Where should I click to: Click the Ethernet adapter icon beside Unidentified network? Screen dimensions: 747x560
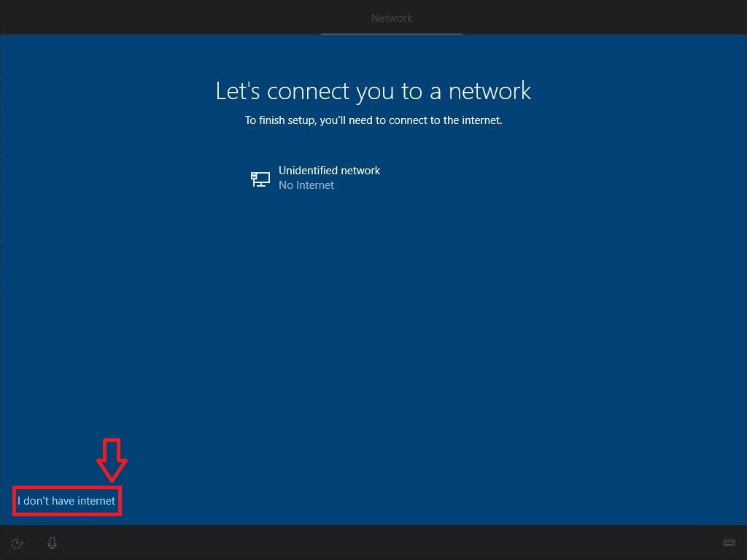click(x=260, y=179)
